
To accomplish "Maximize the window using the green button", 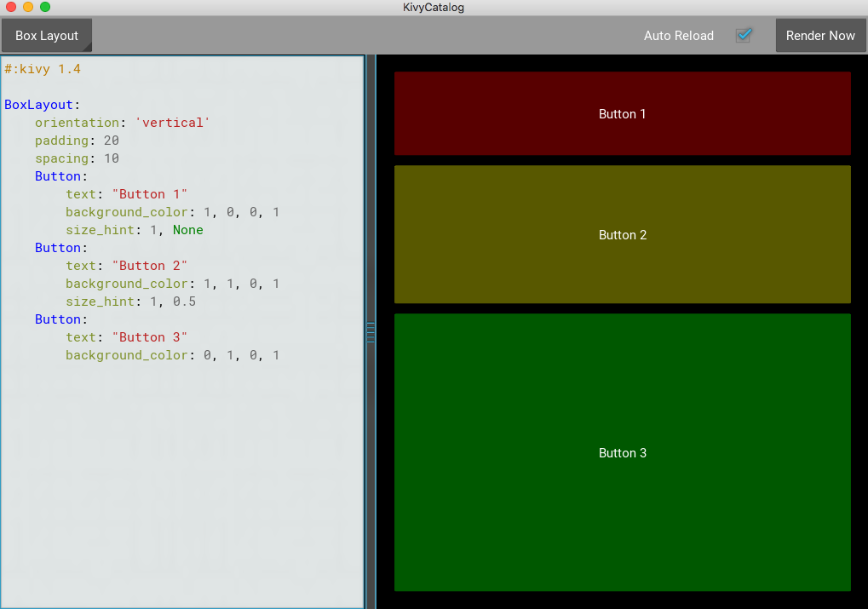I will pos(45,7).
